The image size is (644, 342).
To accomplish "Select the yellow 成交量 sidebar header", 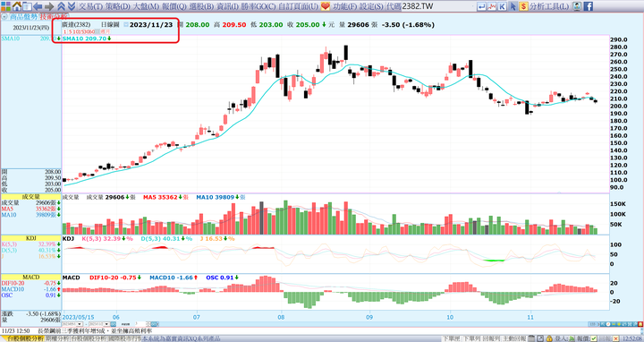I will click(31, 197).
